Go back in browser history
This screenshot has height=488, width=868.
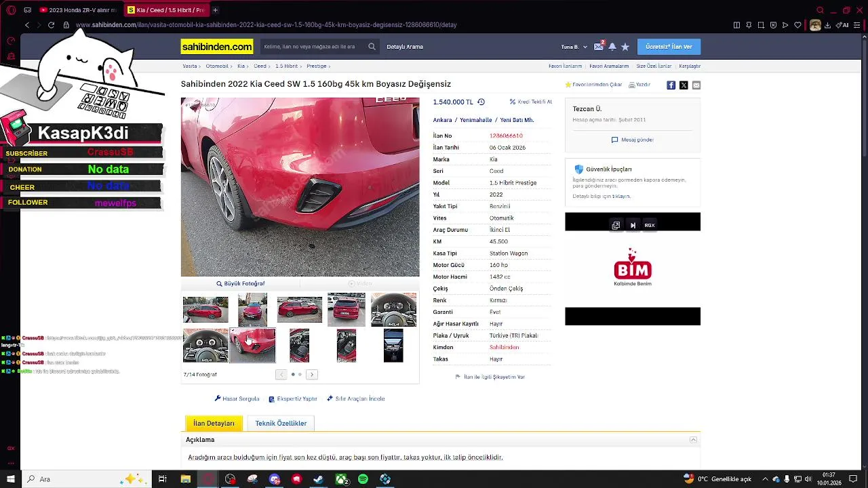pyautogui.click(x=27, y=25)
